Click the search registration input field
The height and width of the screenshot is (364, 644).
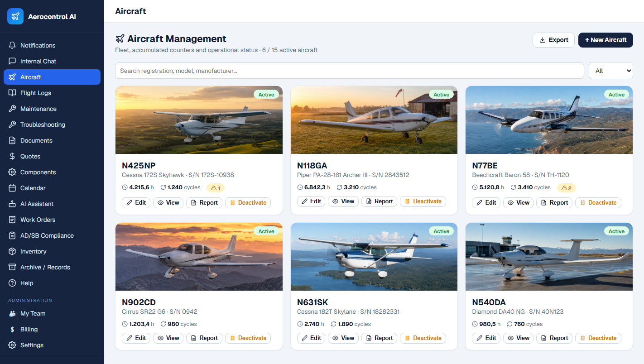(350, 71)
